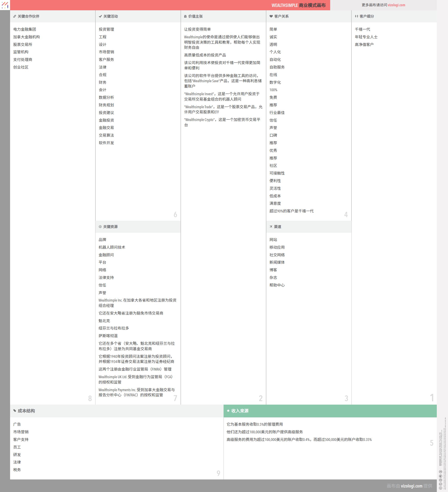Click the people icon beside 客户细分
The height and width of the screenshot is (492, 448).
(356, 16)
